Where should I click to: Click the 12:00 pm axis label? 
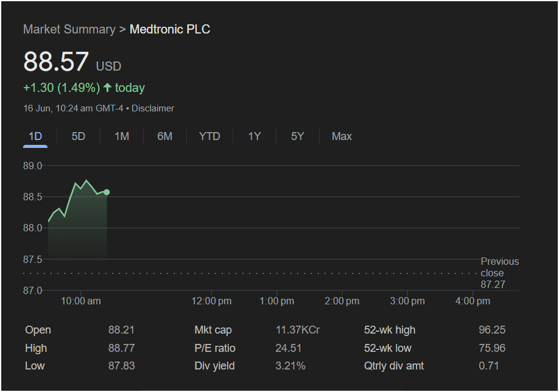(x=211, y=301)
